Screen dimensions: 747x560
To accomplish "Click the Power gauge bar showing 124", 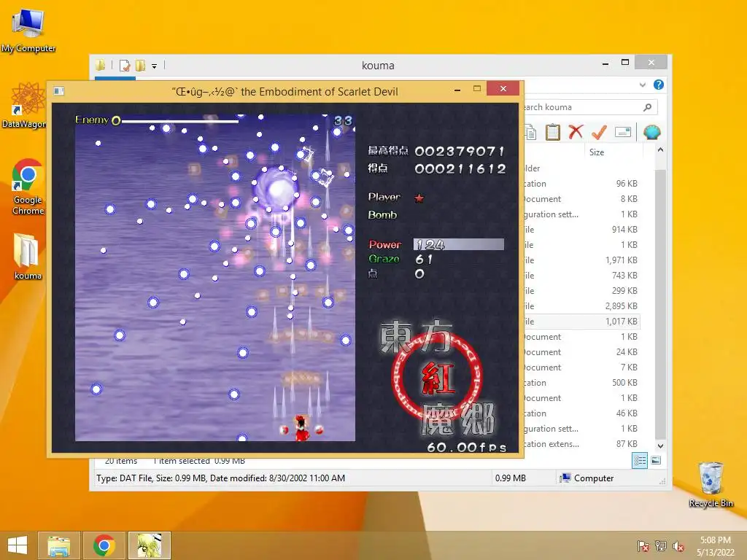I will tap(458, 244).
